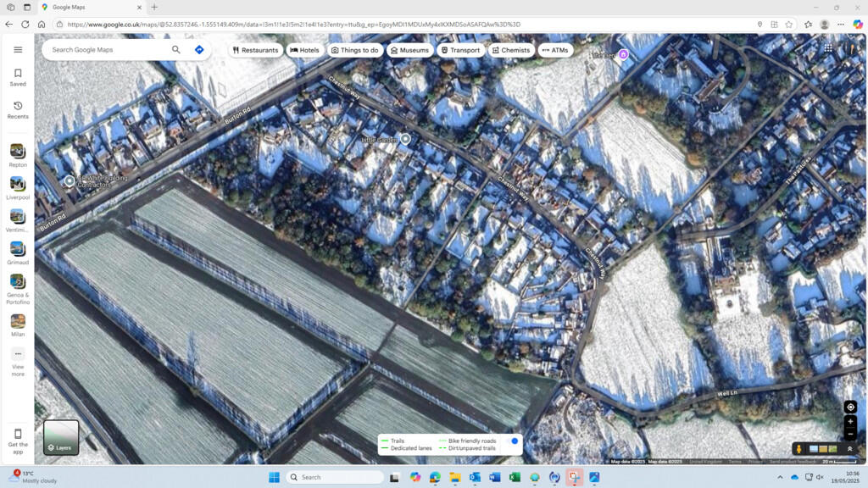Open the Google apps grid menu
The image size is (868, 488).
pos(828,48)
